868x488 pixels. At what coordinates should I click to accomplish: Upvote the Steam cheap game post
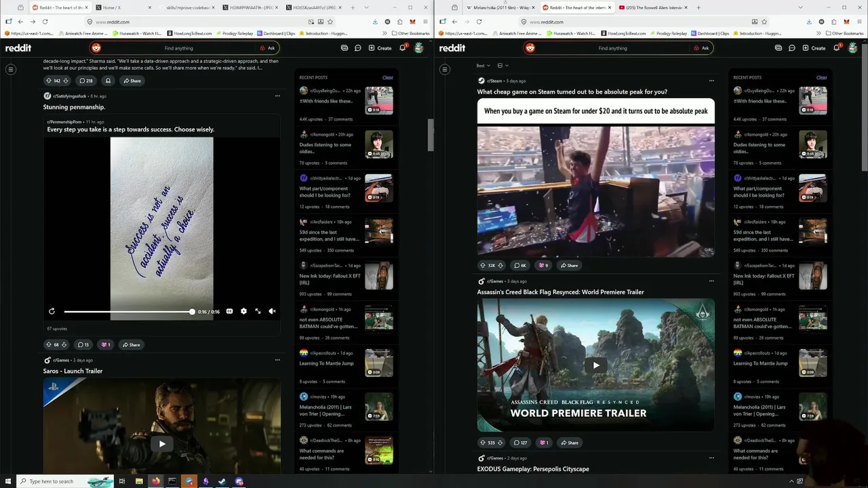tap(482, 265)
